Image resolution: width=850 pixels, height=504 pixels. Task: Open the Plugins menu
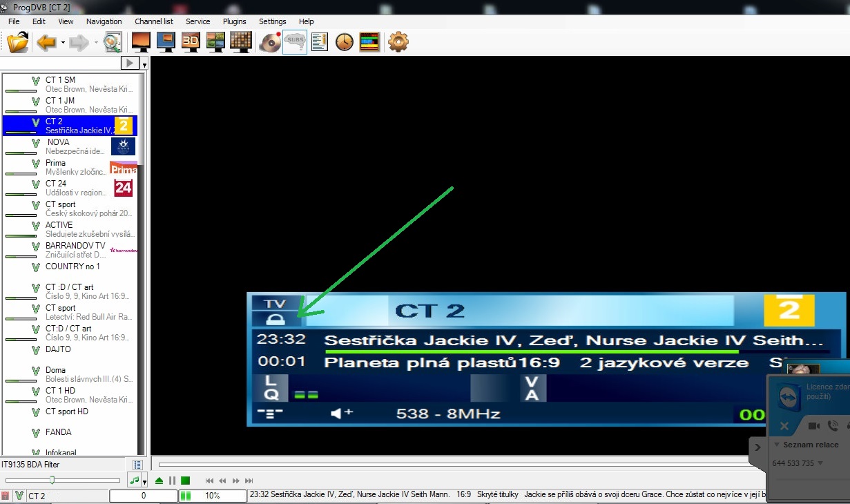coord(235,21)
